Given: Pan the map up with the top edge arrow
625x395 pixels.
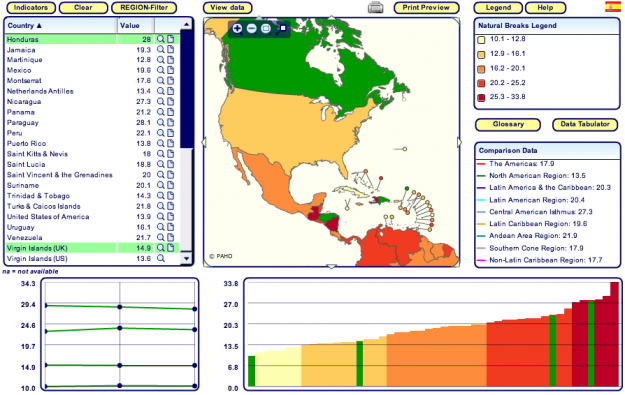Looking at the screenshot, I should 331,18.
